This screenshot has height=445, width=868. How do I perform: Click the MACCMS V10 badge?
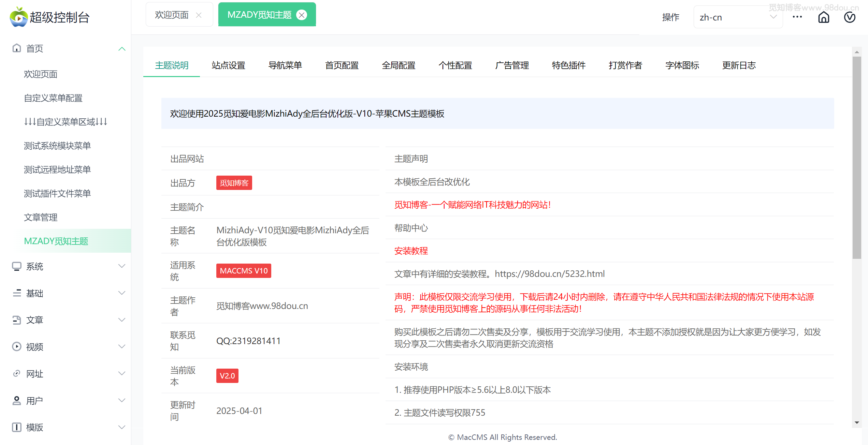pyautogui.click(x=244, y=271)
